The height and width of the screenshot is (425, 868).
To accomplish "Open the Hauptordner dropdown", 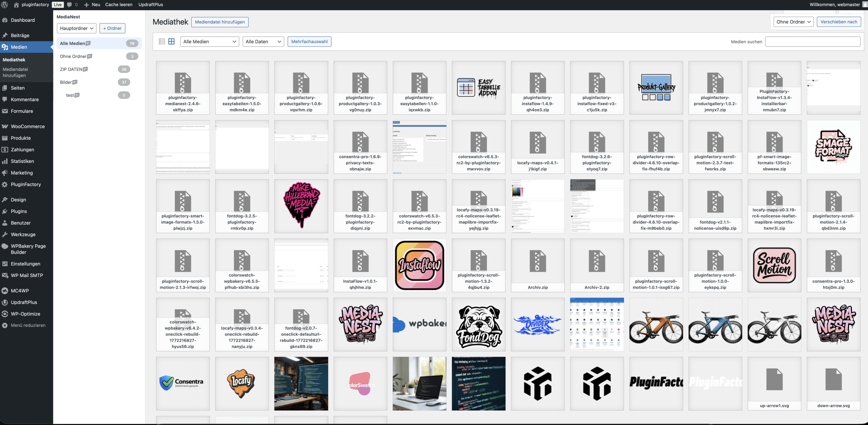I will point(77,28).
